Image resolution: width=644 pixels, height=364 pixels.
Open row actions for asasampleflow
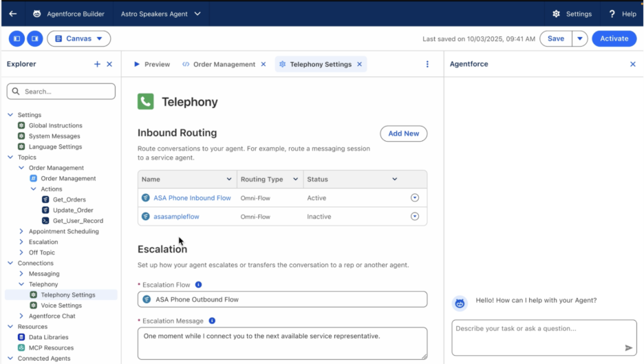click(x=415, y=216)
